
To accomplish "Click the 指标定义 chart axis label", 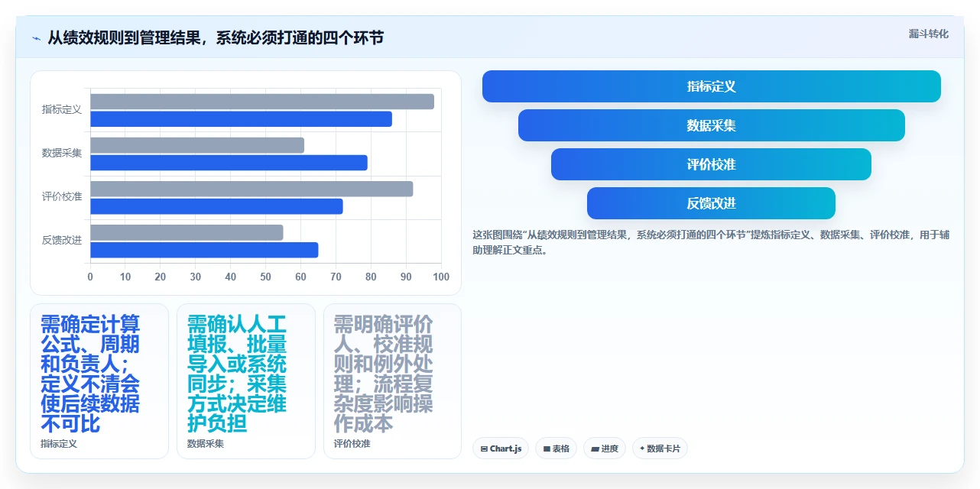I will [61, 110].
